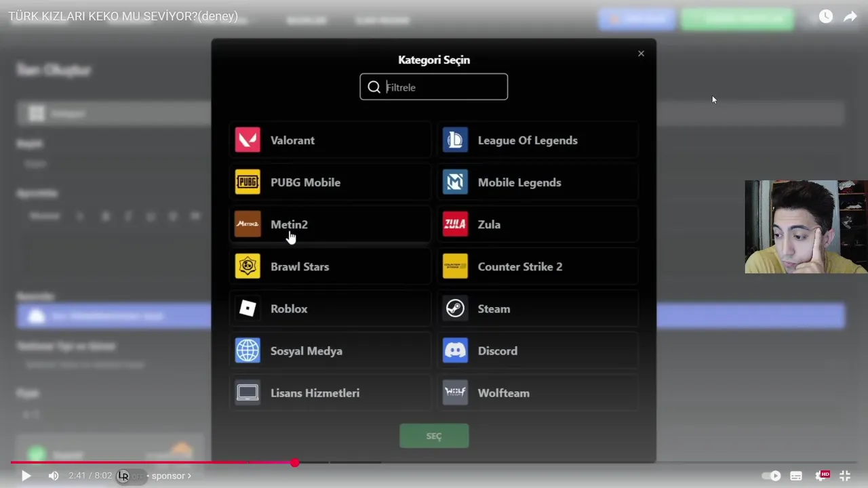868x488 pixels.
Task: Select the Wolfteam logo icon
Action: click(455, 392)
